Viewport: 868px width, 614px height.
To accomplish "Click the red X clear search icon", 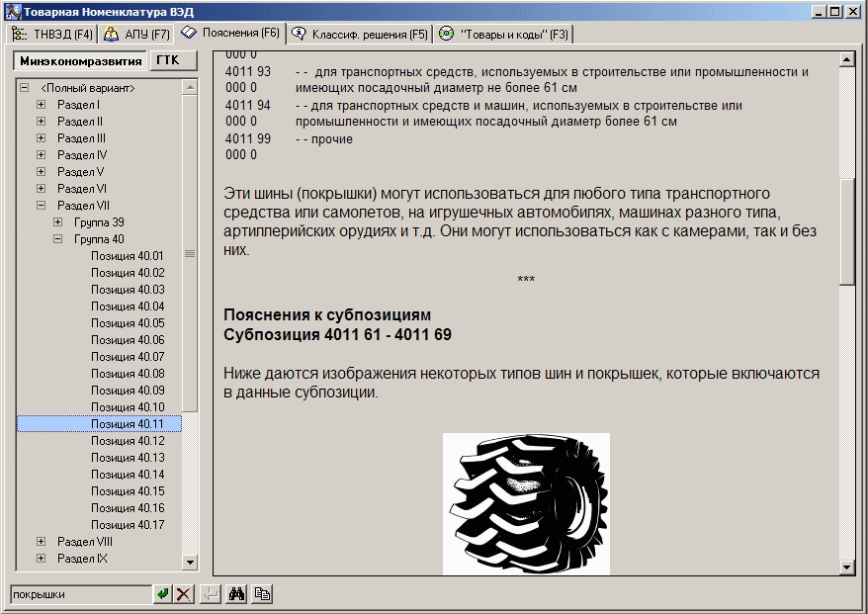I will point(184,594).
